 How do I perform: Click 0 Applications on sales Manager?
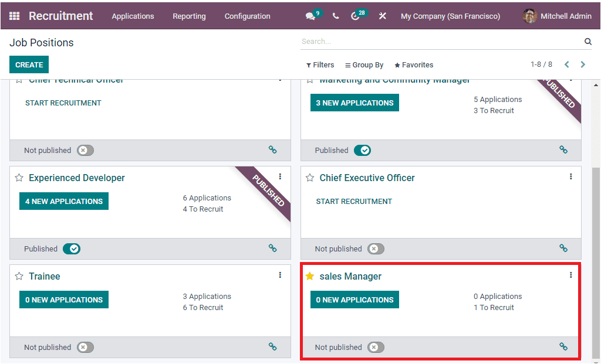[x=498, y=296]
